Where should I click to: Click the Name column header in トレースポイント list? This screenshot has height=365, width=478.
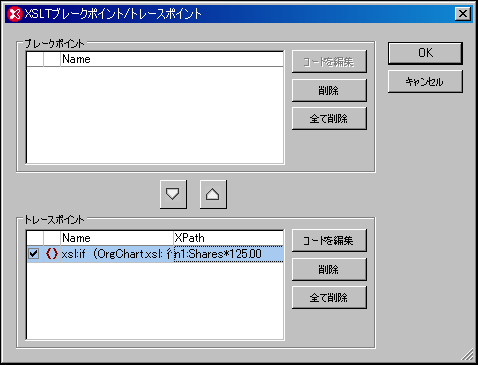[x=117, y=238]
